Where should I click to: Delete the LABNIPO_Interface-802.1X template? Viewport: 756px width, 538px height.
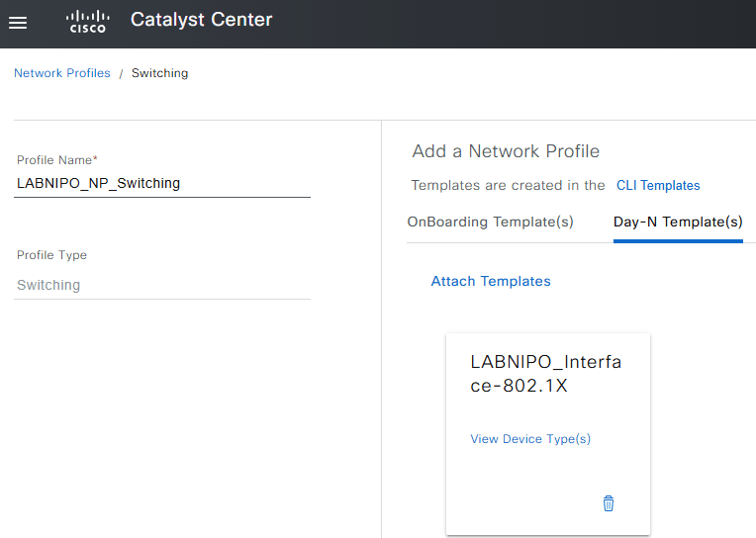pos(609,503)
